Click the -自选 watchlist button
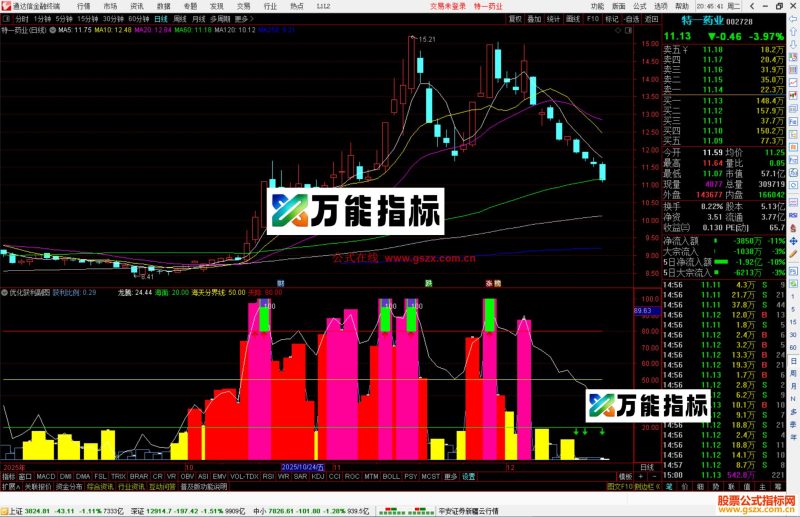The width and height of the screenshot is (800, 517). 631,19
